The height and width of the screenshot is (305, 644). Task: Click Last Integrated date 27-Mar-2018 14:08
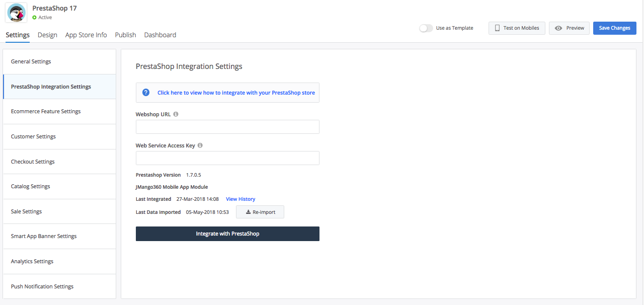197,199
